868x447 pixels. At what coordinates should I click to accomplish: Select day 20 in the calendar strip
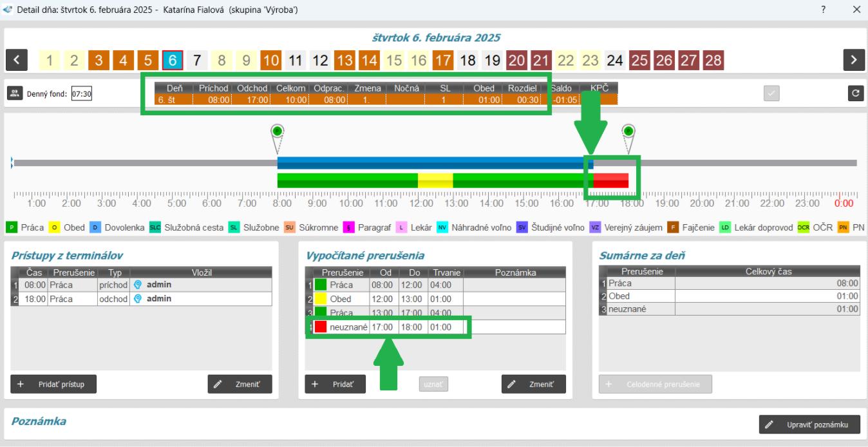tap(516, 61)
